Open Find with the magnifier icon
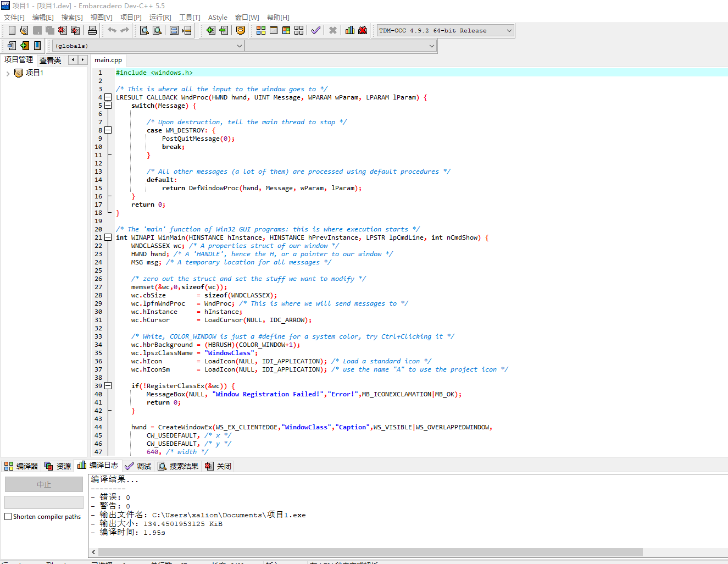728x564 pixels. coord(145,30)
